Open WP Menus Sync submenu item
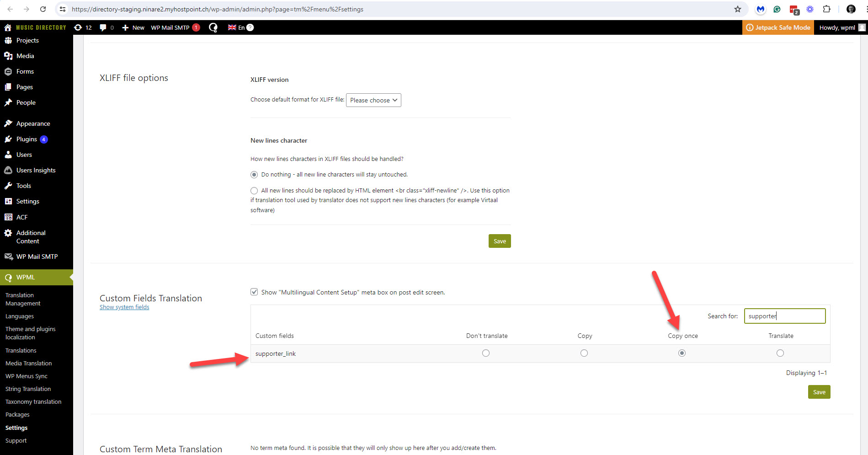This screenshot has height=455, width=868. pyautogui.click(x=27, y=376)
